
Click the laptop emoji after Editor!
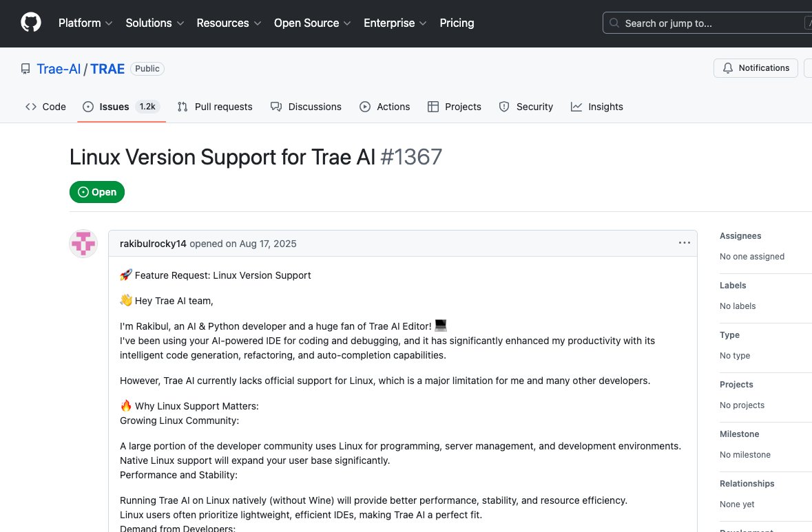point(441,326)
